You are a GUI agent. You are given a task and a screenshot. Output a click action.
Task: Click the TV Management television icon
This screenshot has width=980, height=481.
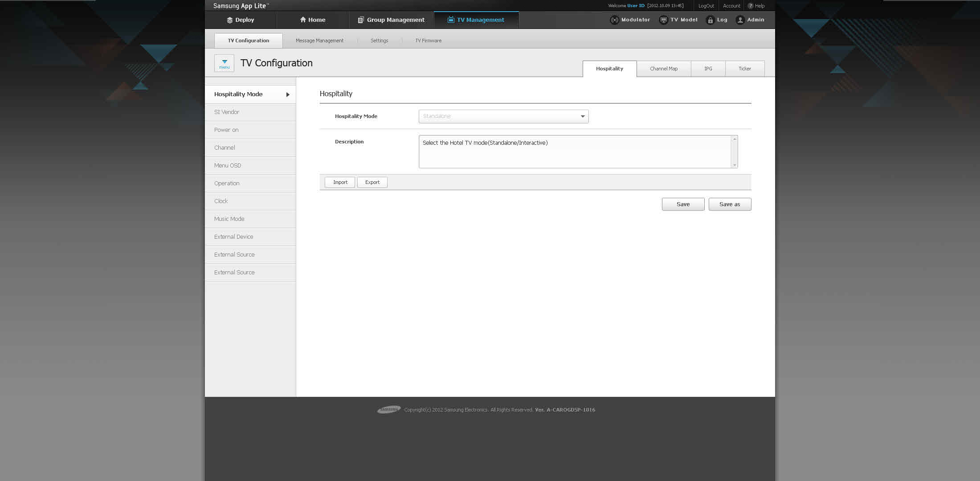coord(451,20)
